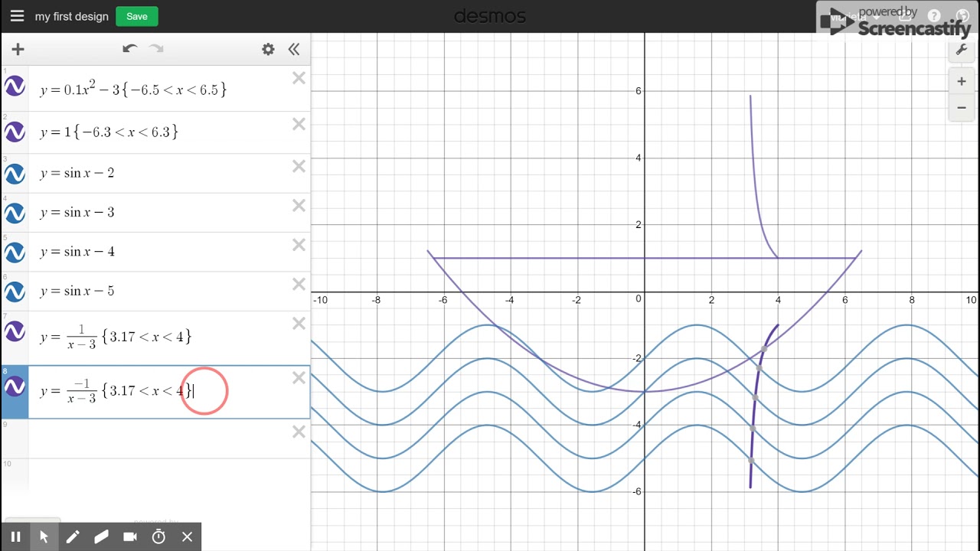Redo the last undone edit

pos(156,49)
